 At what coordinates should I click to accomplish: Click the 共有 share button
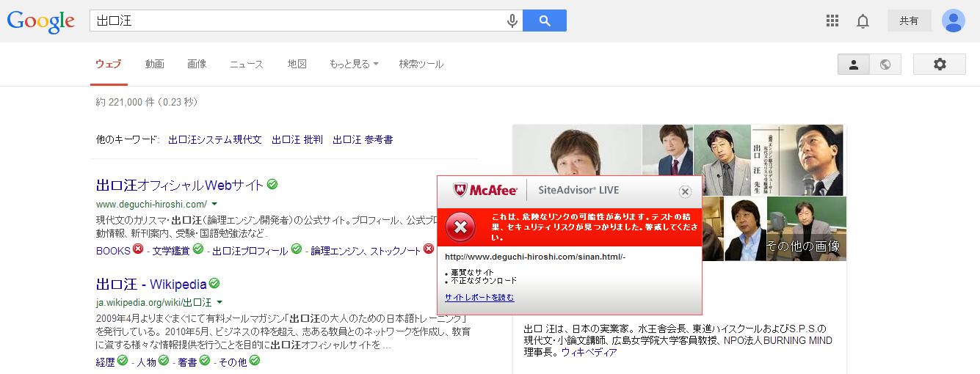point(910,21)
